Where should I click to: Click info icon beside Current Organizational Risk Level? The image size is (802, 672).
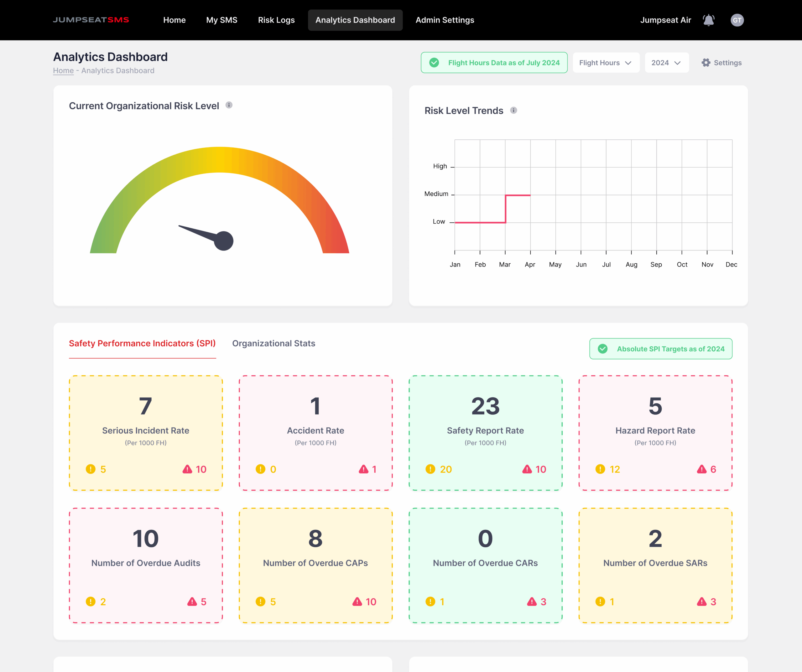click(x=229, y=105)
